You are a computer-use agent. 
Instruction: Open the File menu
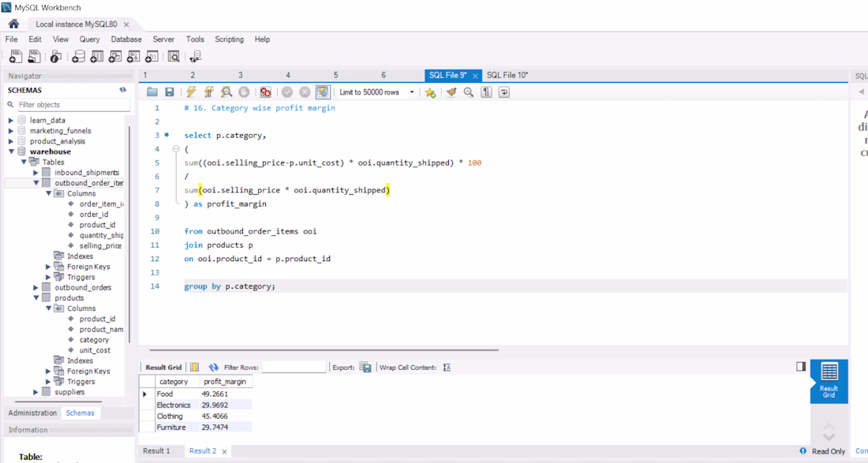click(x=12, y=39)
